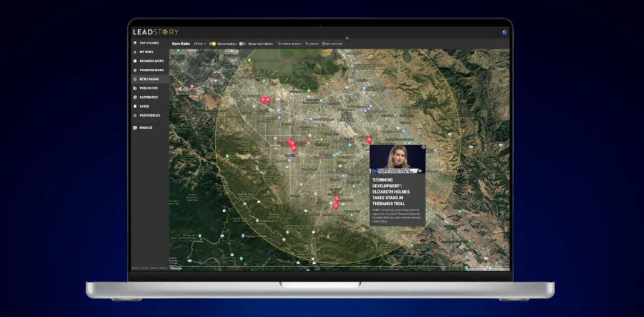Close the Elizabeth Holmes story popup
Screen dimensions: 644x317
point(423,147)
